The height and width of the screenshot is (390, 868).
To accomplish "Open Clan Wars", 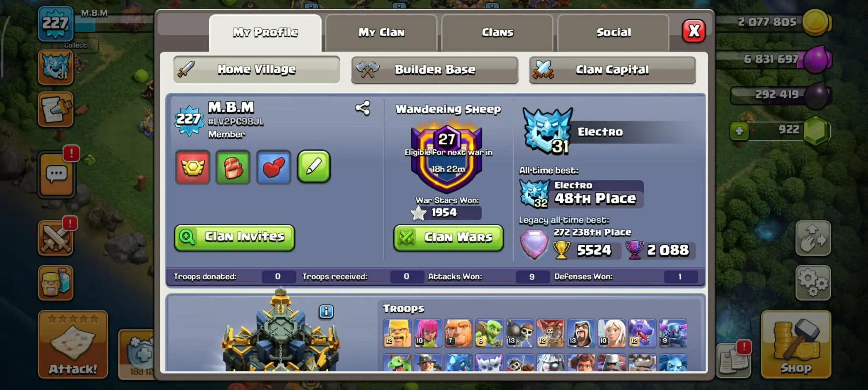I will [x=448, y=238].
